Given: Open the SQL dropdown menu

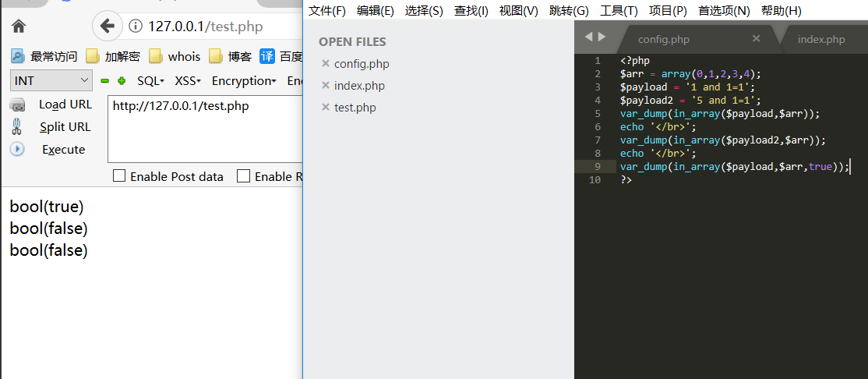Looking at the screenshot, I should (150, 81).
